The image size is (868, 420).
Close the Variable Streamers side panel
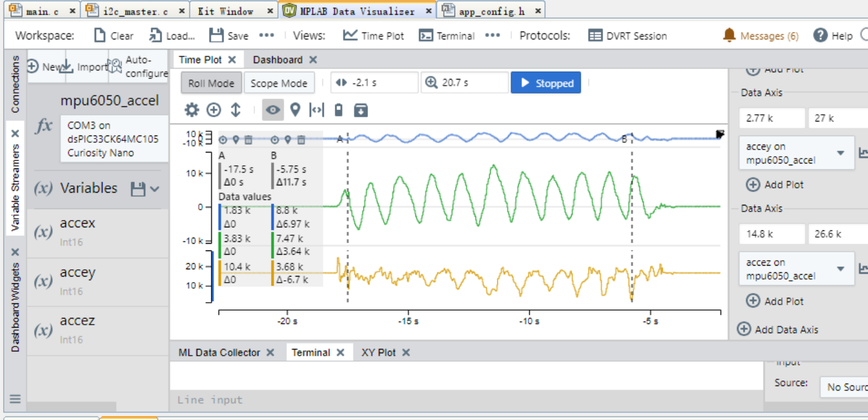tap(15, 133)
